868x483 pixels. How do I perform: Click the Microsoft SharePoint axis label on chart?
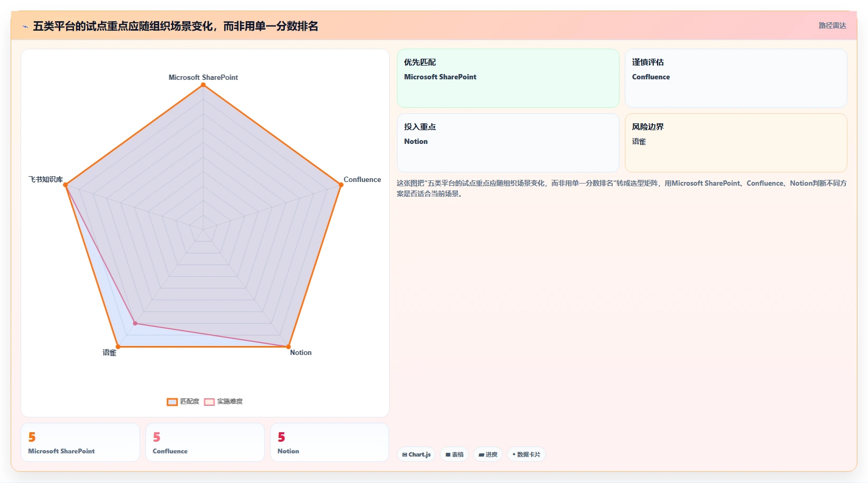click(203, 77)
